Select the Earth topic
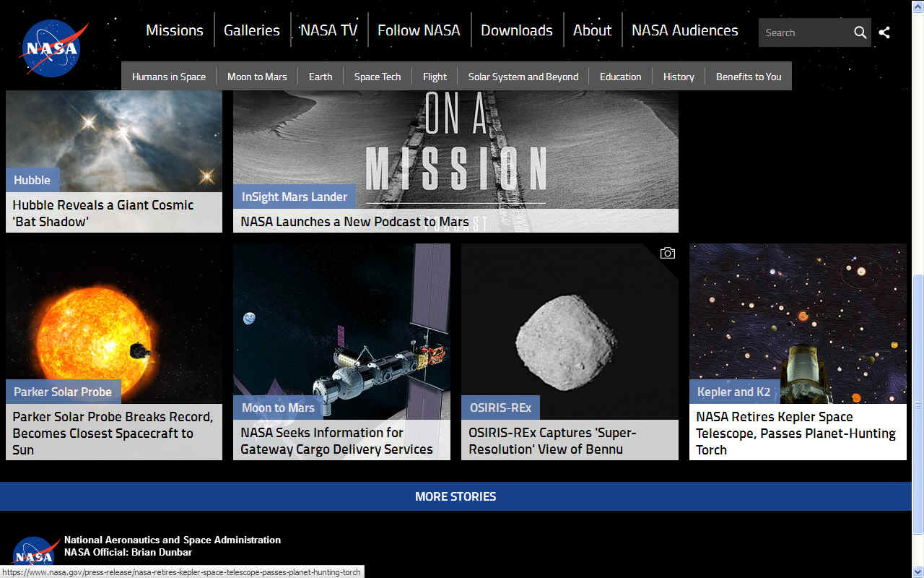The height and width of the screenshot is (578, 924). [x=321, y=77]
